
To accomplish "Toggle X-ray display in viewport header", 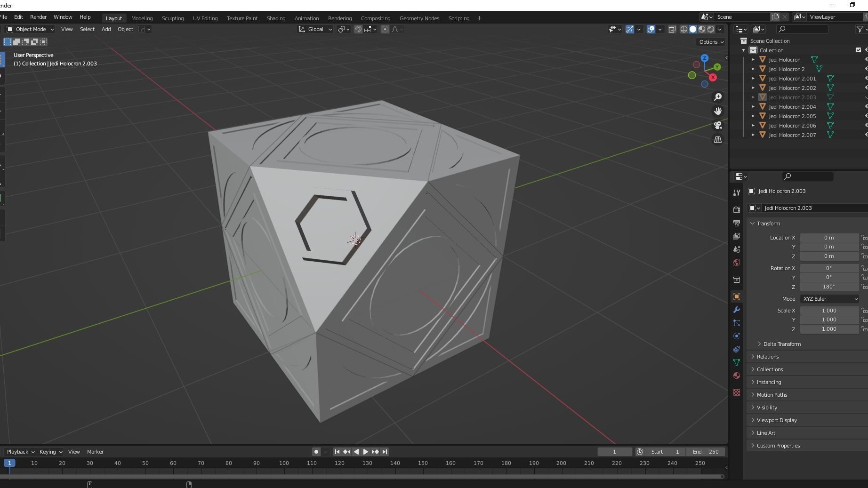I will click(x=672, y=29).
